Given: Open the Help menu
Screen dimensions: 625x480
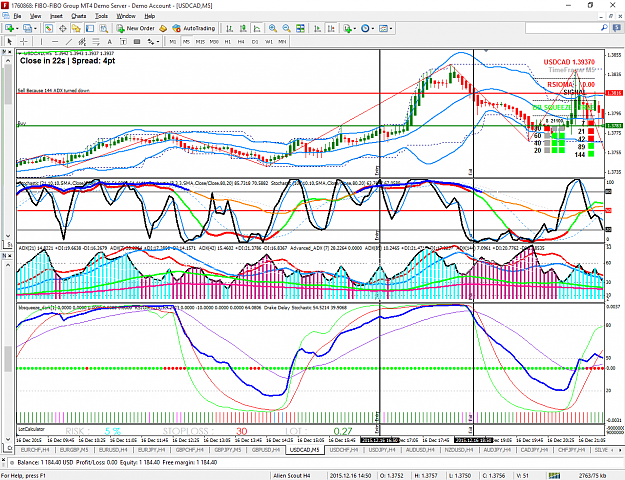Looking at the screenshot, I should pyautogui.click(x=149, y=16).
